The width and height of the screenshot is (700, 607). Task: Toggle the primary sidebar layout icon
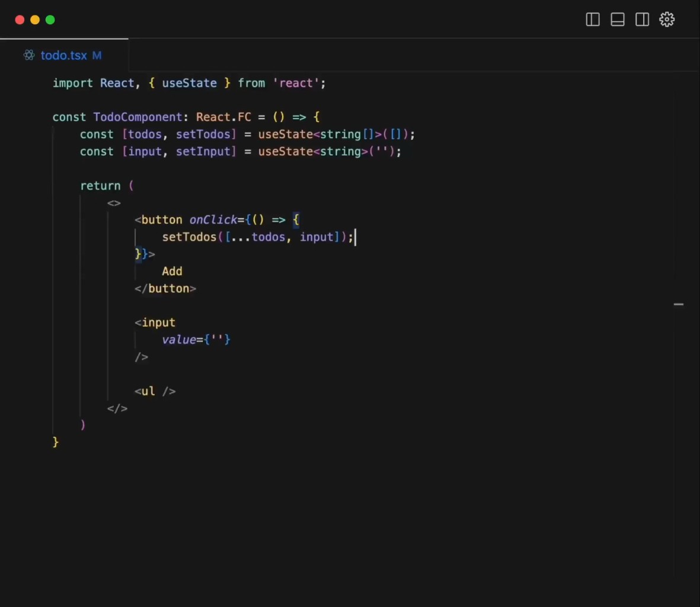pos(593,20)
